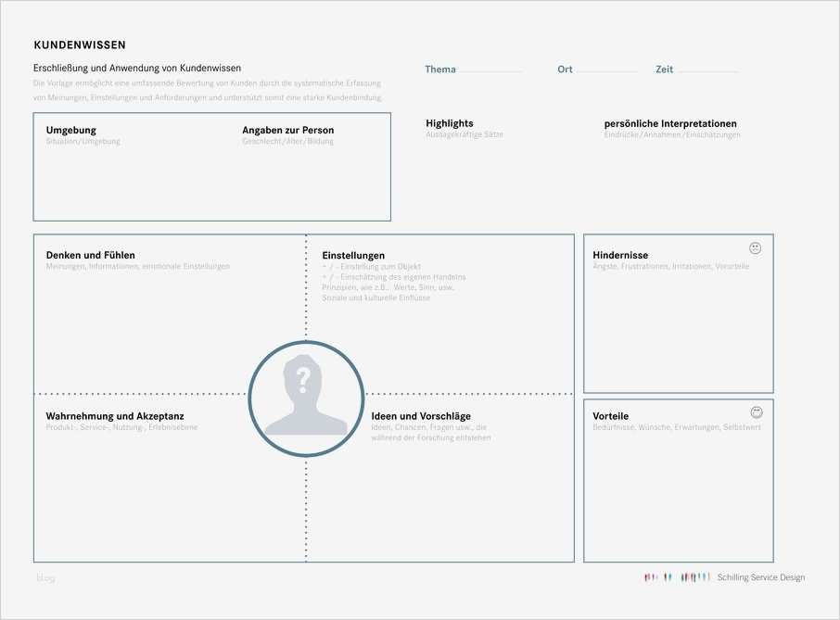Click the smiling face icon in Vorteile
The height and width of the screenshot is (620, 840).
click(x=757, y=412)
